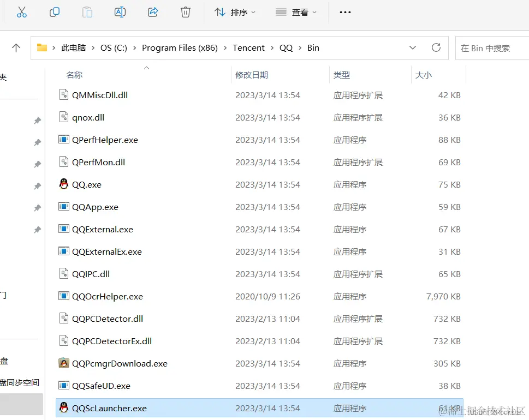Screen dimensions: 529x420
Task: Click the Refresh button
Action: 436,47
